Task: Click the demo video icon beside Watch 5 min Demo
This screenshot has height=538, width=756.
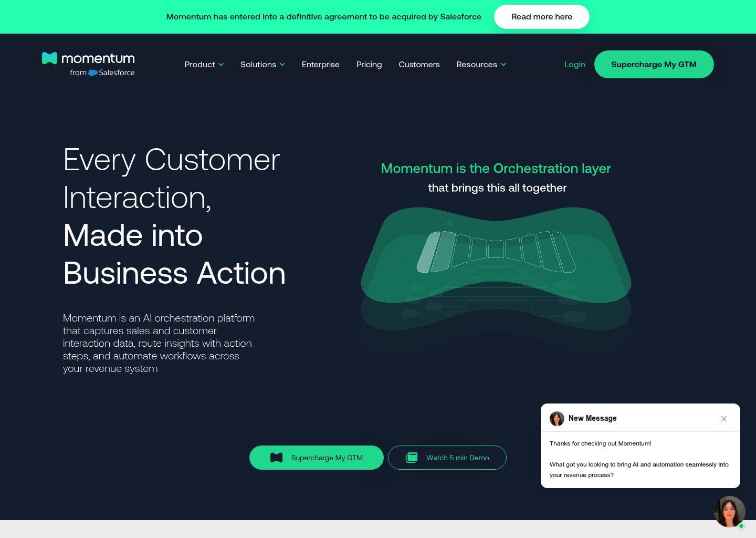Action: coord(412,458)
